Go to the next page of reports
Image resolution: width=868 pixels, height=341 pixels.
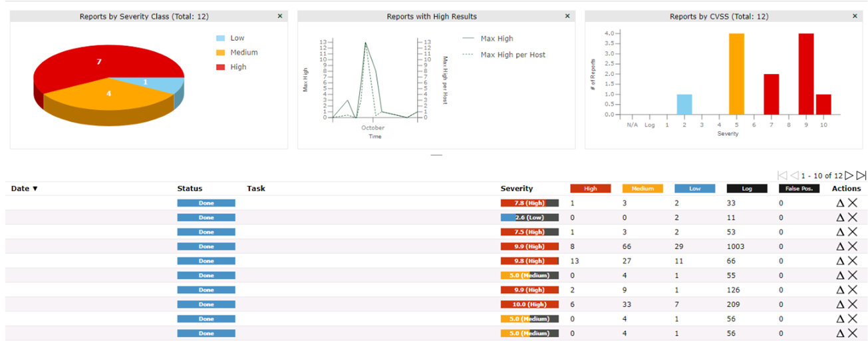[849, 176]
